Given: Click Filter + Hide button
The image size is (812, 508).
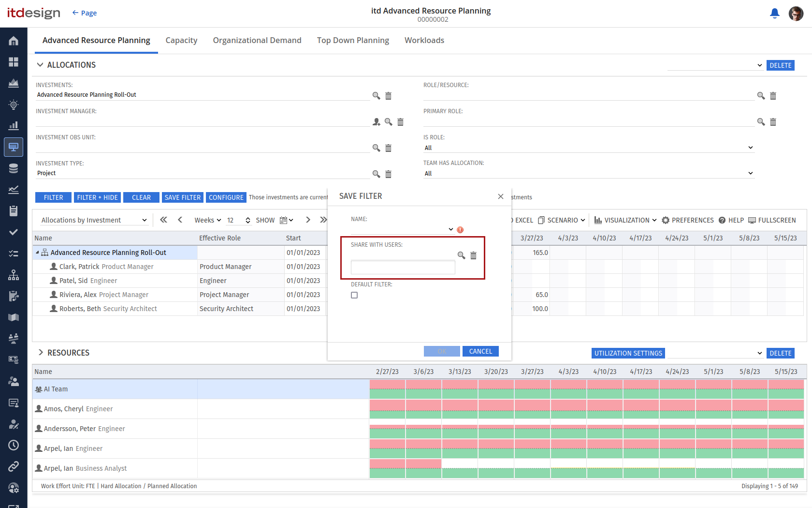Looking at the screenshot, I should tap(97, 197).
